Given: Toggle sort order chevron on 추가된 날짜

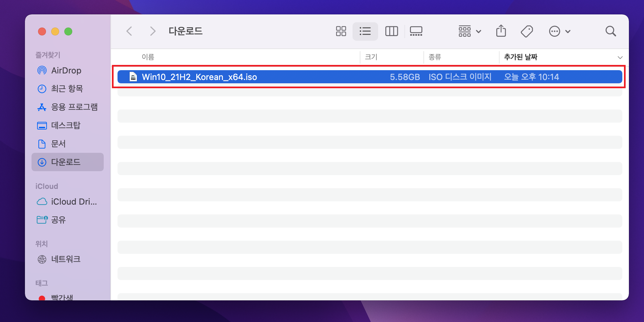Looking at the screenshot, I should click(620, 57).
